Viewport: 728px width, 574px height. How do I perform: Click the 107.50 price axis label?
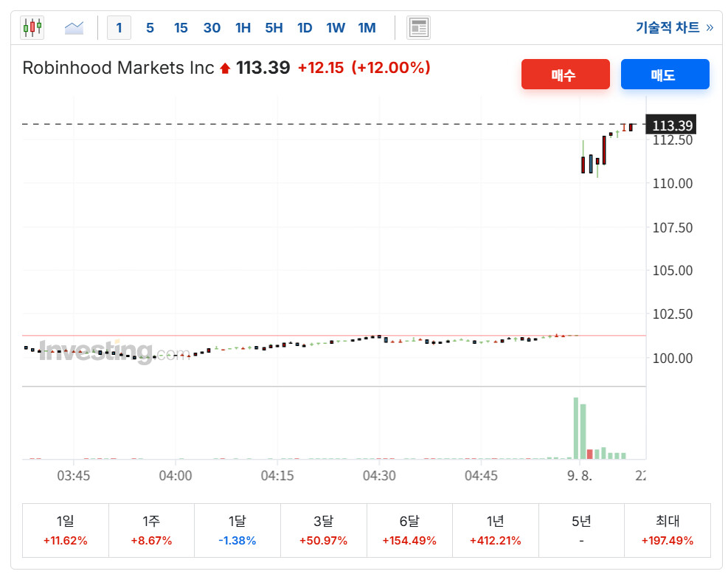coord(672,227)
